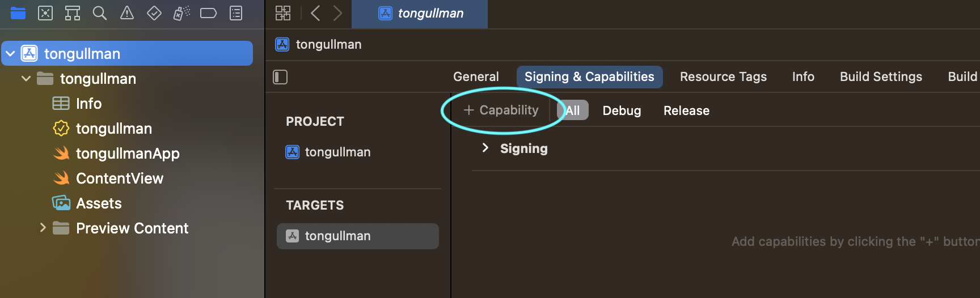Select ContentView swift file
This screenshot has height=298, width=980.
(x=120, y=178)
